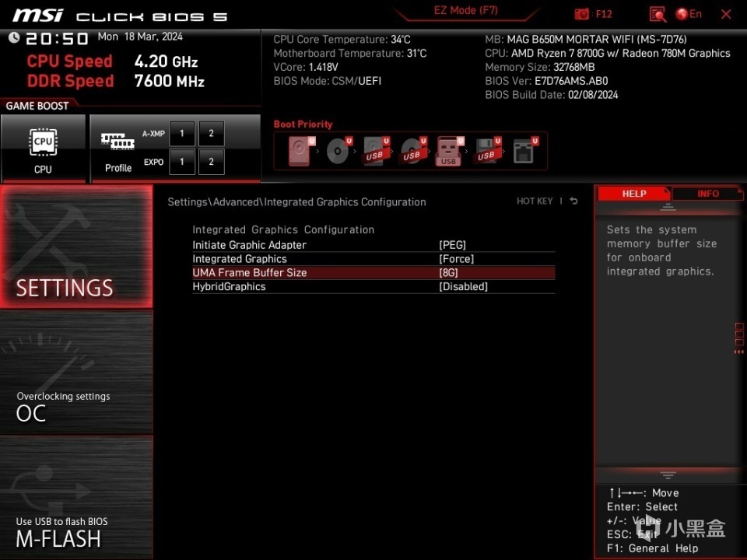Select the UMA Frame Buffer Size row

tap(373, 272)
